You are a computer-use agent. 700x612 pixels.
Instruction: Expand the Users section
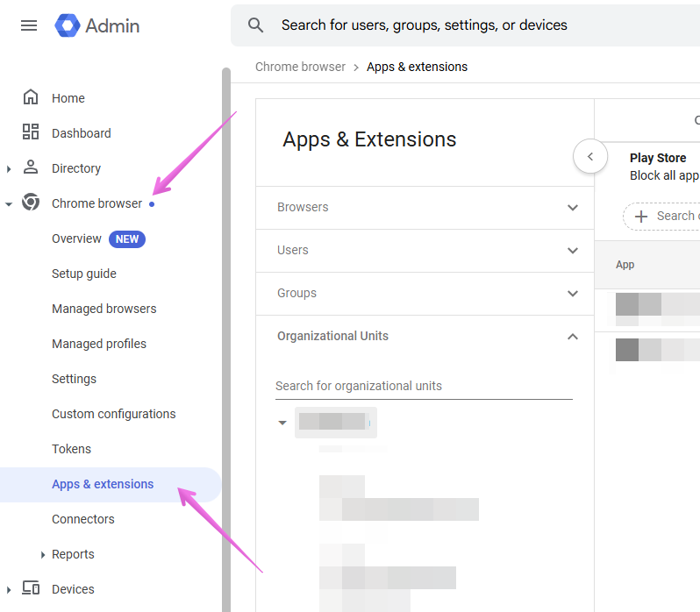(573, 251)
